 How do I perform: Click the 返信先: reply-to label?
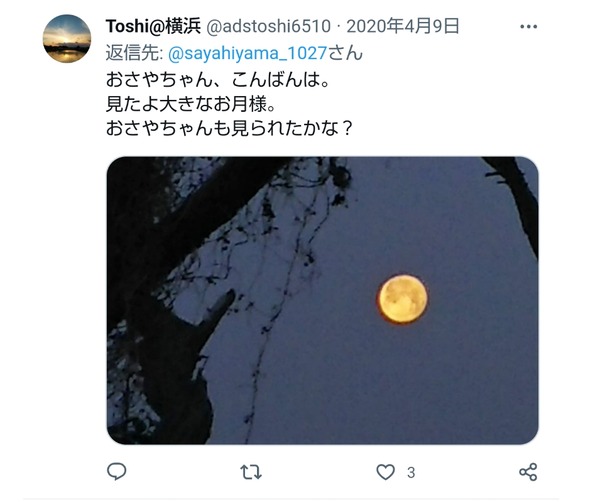(x=135, y=53)
